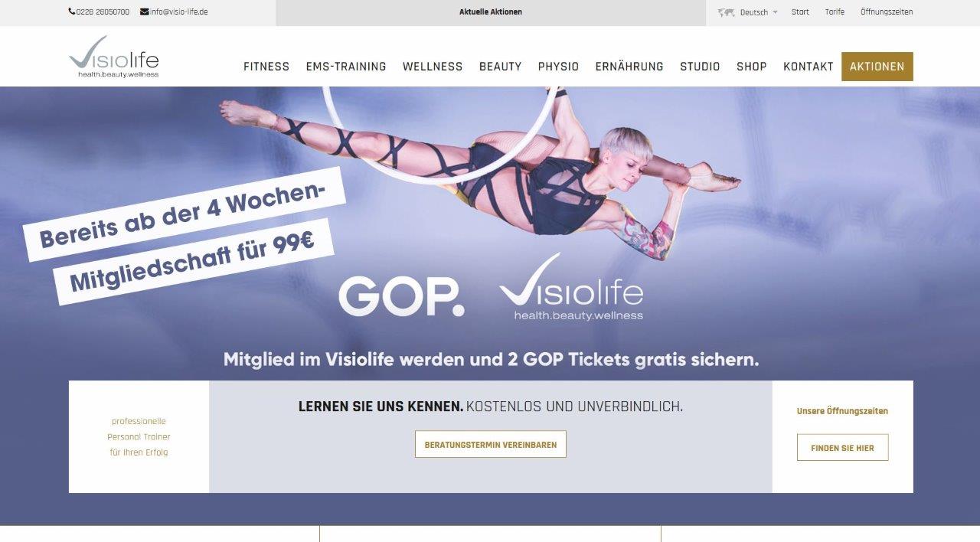This screenshot has width=980, height=542.
Task: Select Wellness in the main navigation
Action: coord(433,67)
